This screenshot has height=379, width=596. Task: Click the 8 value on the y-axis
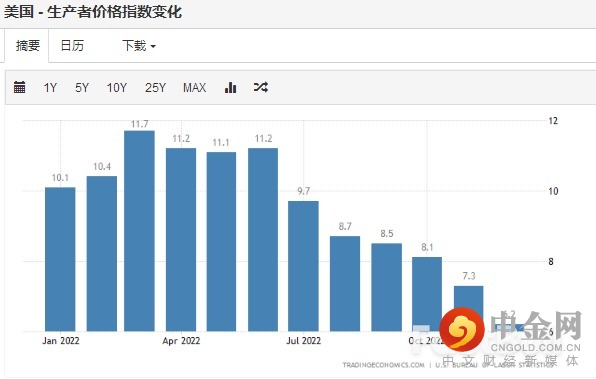[x=551, y=262]
